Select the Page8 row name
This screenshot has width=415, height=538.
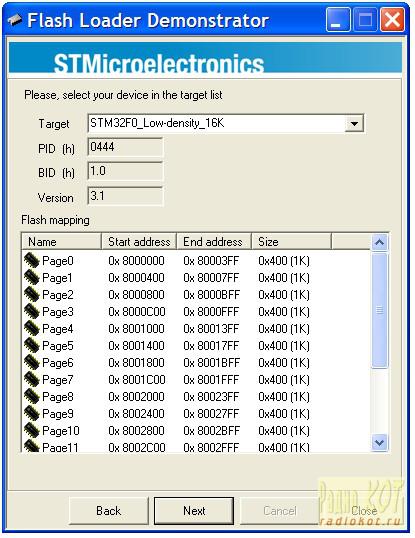58,397
